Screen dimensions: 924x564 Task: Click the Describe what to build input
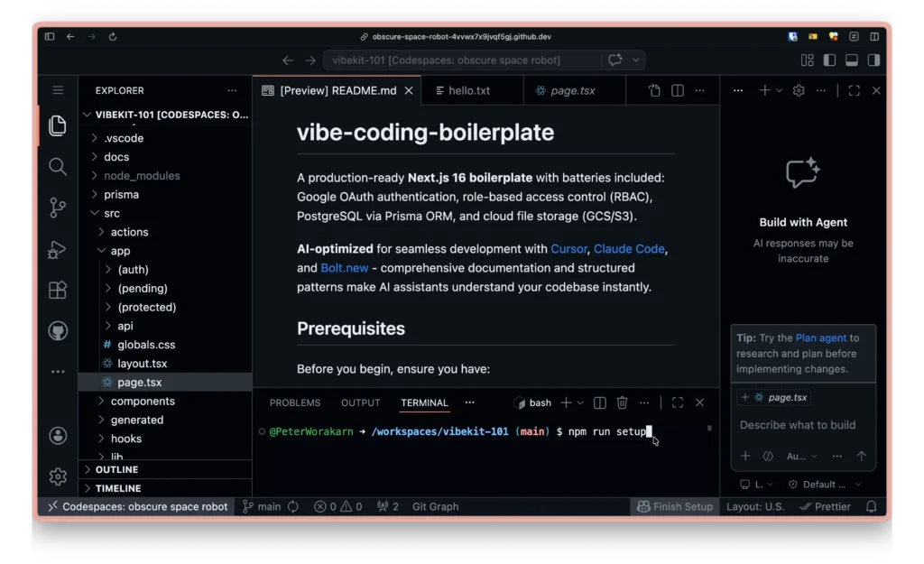tap(798, 426)
